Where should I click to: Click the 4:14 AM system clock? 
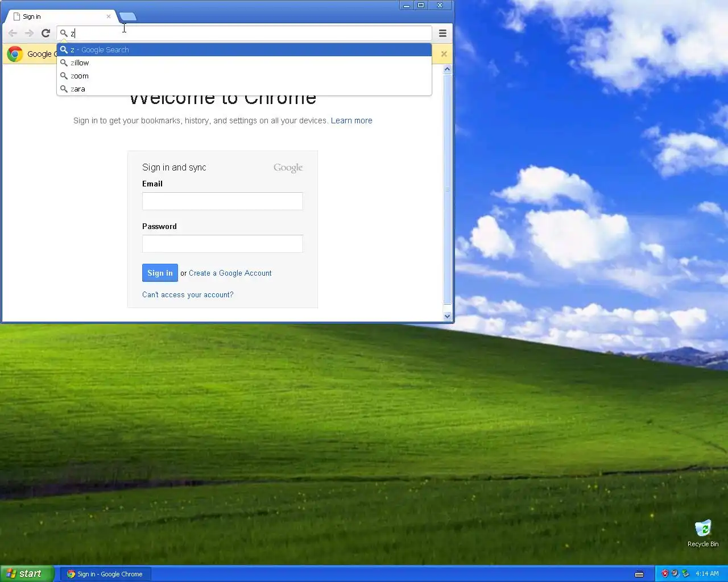(x=707, y=573)
